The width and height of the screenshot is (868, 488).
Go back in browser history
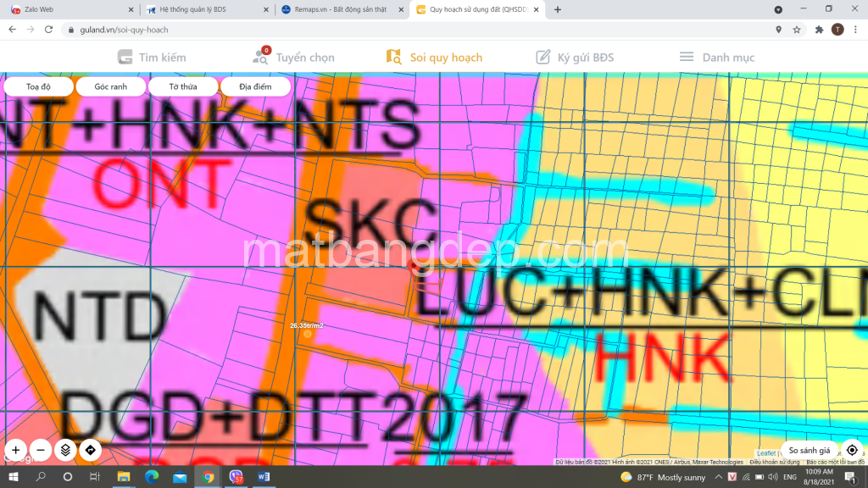12,30
